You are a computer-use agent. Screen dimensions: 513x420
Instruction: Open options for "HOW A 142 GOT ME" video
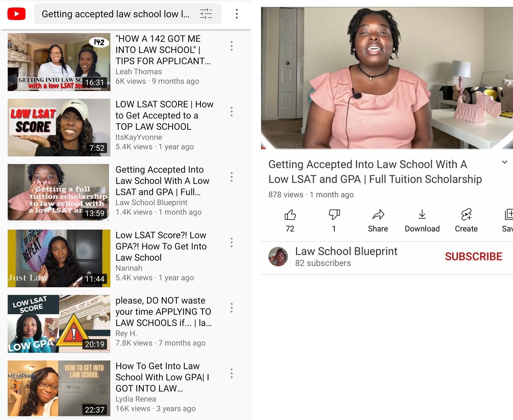pyautogui.click(x=231, y=46)
